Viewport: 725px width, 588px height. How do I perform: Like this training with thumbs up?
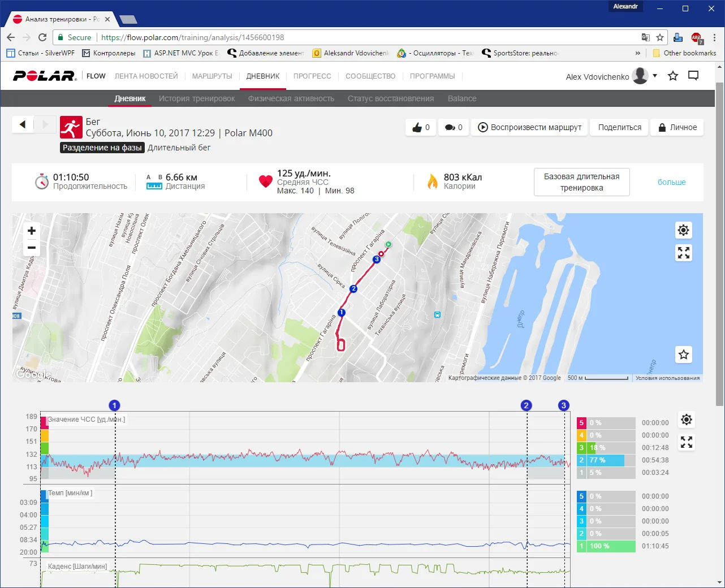421,127
